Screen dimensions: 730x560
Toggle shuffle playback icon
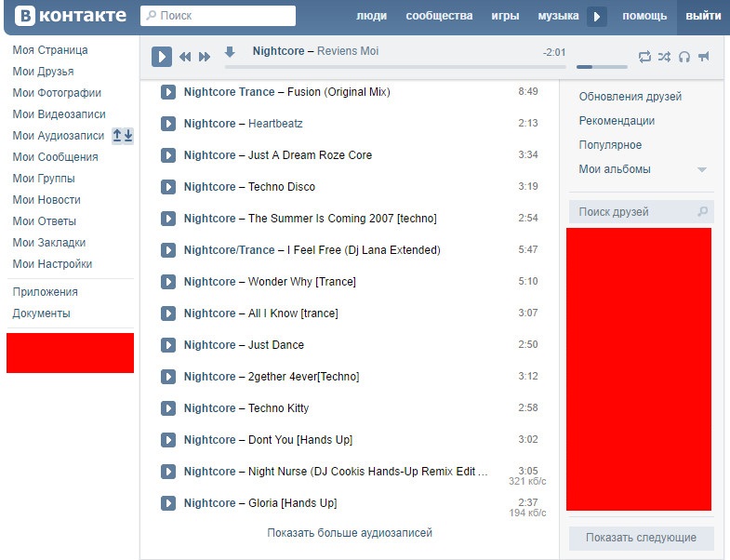point(664,57)
